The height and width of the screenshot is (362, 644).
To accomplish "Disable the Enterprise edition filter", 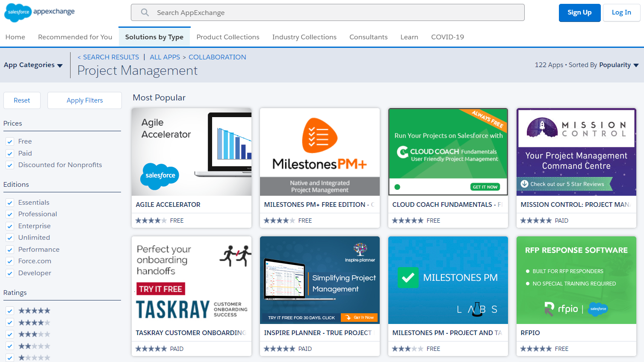I will pyautogui.click(x=9, y=226).
